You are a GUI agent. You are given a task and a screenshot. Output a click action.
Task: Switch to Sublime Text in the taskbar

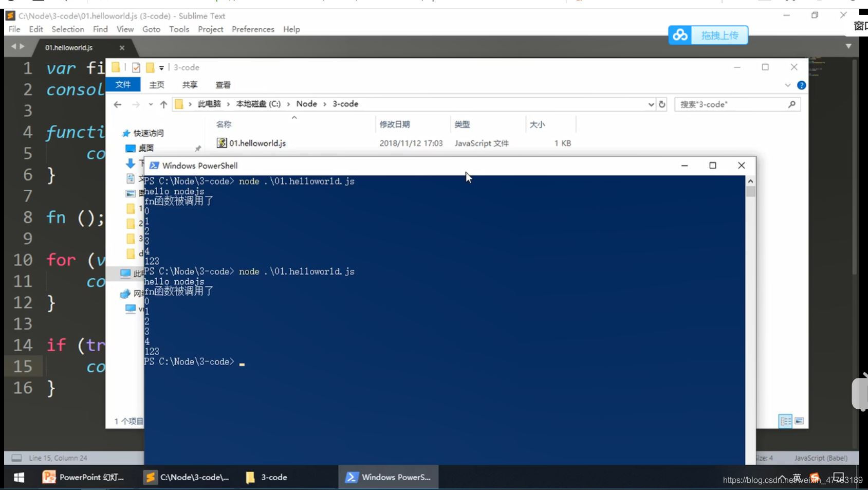pos(187,478)
